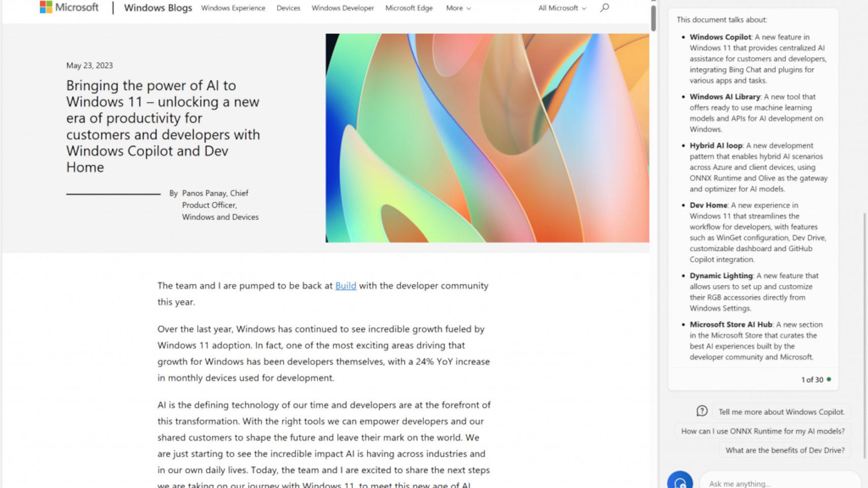
Task: Open the Windows Developer menu item
Action: pyautogui.click(x=342, y=8)
